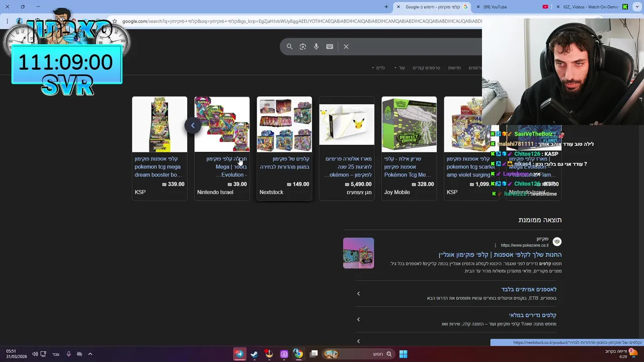Image resolution: width=644 pixels, height=362 pixels.
Task: Open the purple Instagram-style taskbar app
Action: point(284,354)
